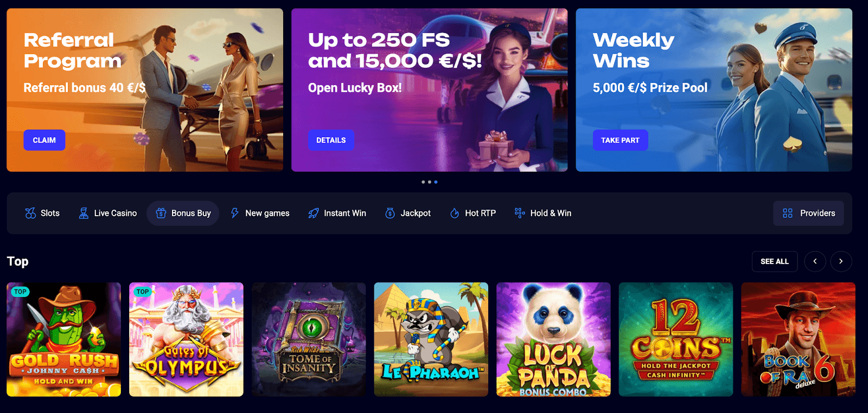868x413 pixels.
Task: Open the Jackpot category tab
Action: point(408,213)
